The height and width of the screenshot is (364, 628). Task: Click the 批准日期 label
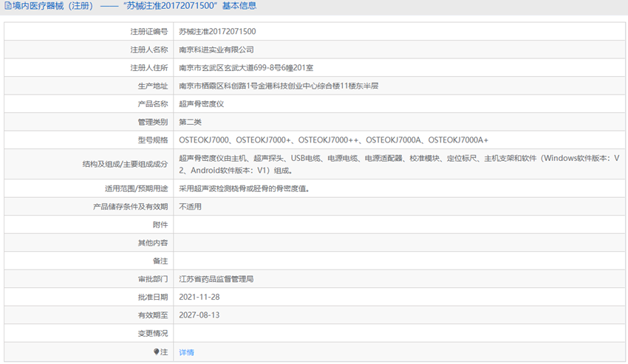point(153,297)
